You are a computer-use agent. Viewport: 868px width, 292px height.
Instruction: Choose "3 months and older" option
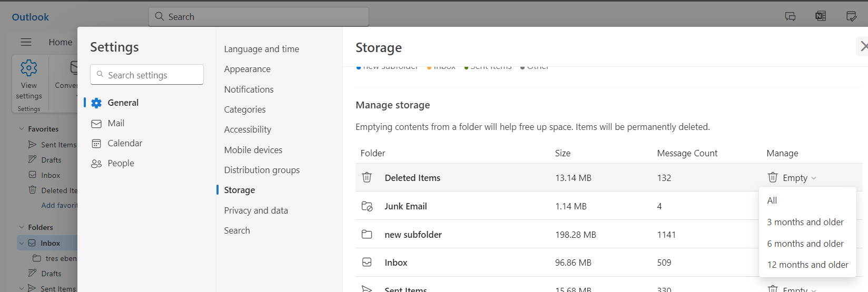805,222
